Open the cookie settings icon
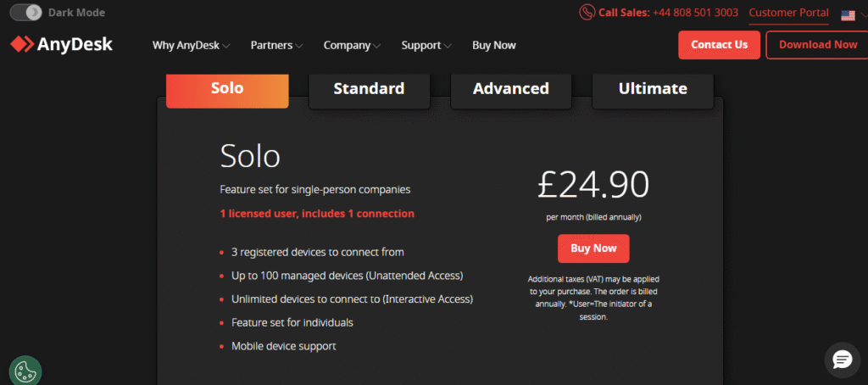Viewport: 868px width, 385px height. (25, 371)
